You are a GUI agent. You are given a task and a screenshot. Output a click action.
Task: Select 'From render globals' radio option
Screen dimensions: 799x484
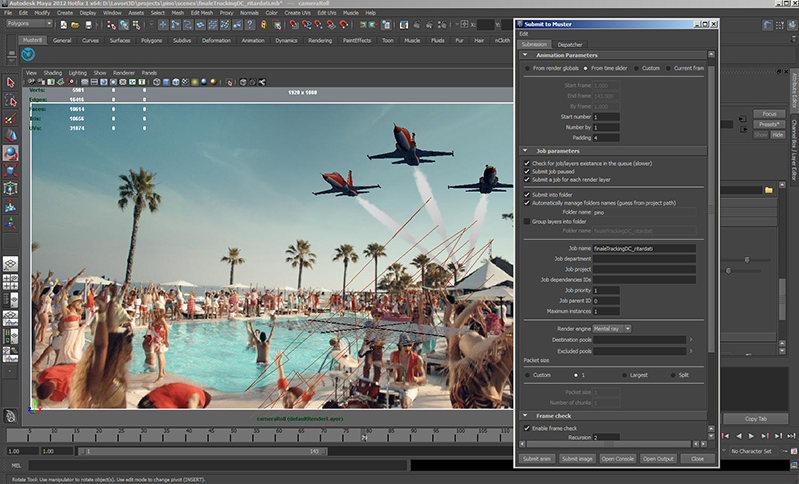(x=527, y=68)
